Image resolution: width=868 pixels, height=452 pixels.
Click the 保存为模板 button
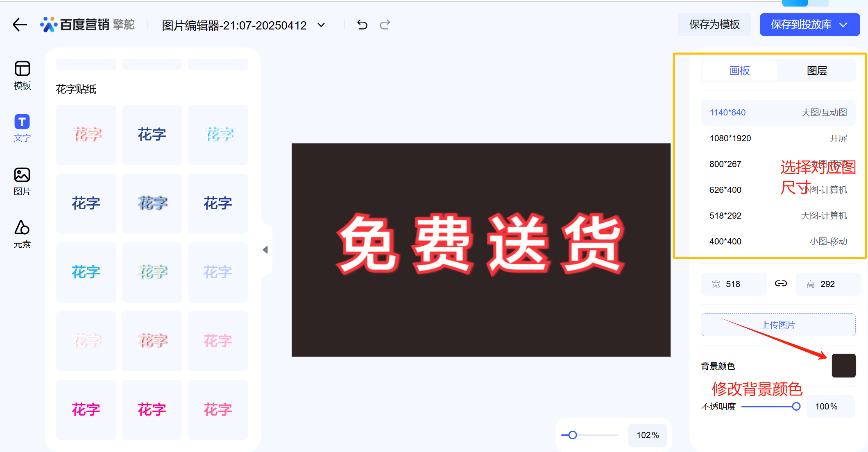714,25
